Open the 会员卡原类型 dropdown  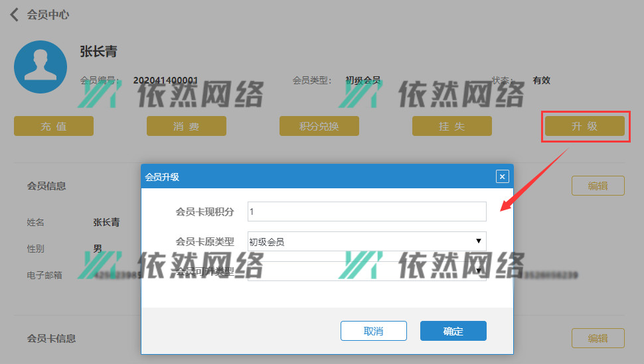click(x=366, y=241)
